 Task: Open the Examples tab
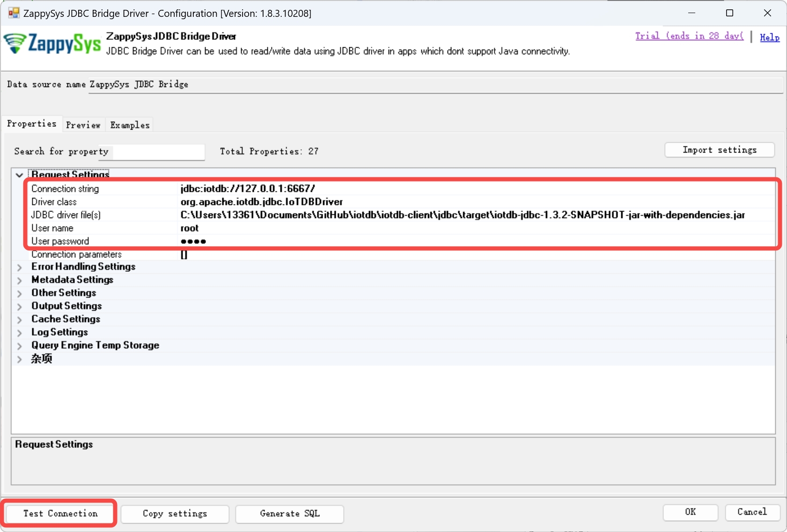click(130, 125)
